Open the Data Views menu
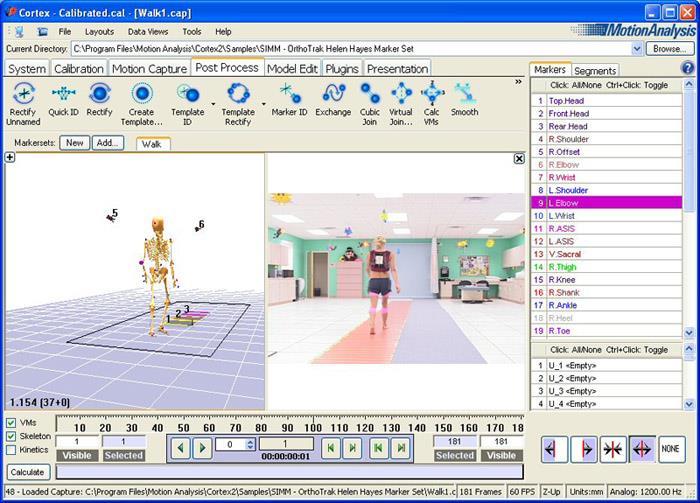This screenshot has height=503, width=700. pyautogui.click(x=148, y=32)
